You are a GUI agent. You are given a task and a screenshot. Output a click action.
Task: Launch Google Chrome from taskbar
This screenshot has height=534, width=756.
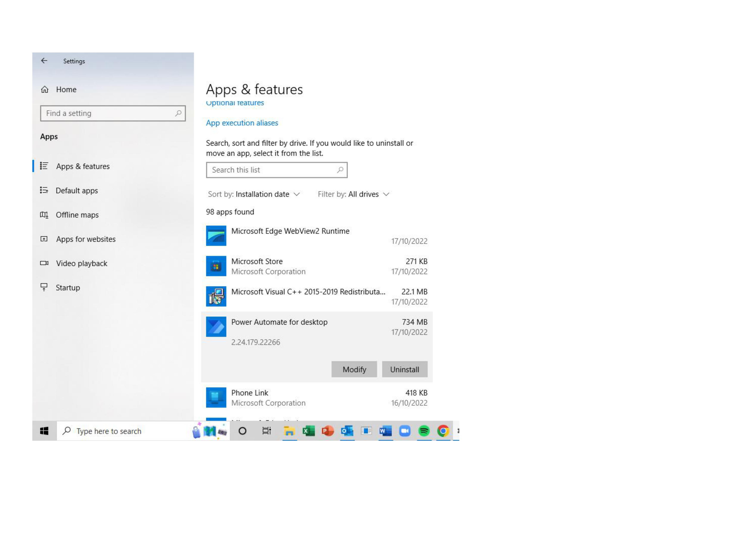tap(443, 431)
